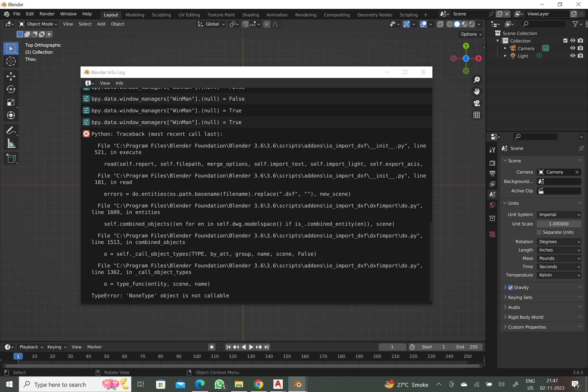588x392 pixels.
Task: Click the viewport zoom magnifier icon
Action: (x=477, y=80)
